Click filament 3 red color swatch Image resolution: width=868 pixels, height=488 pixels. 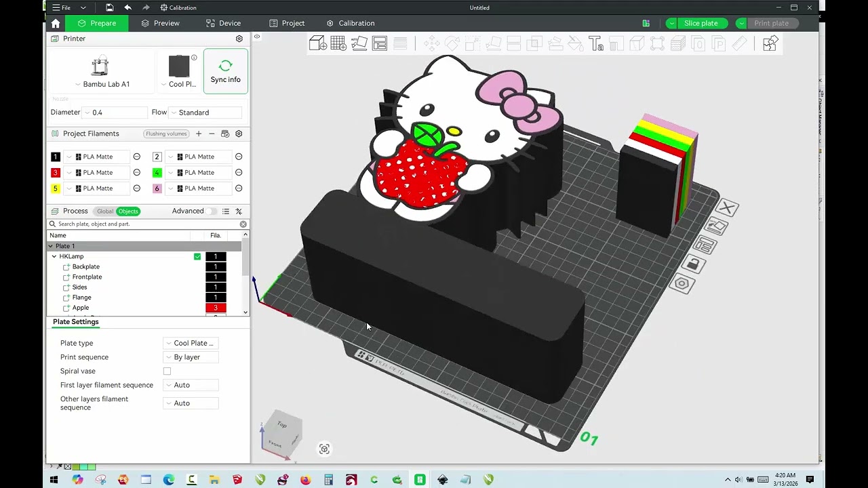pyautogui.click(x=56, y=173)
